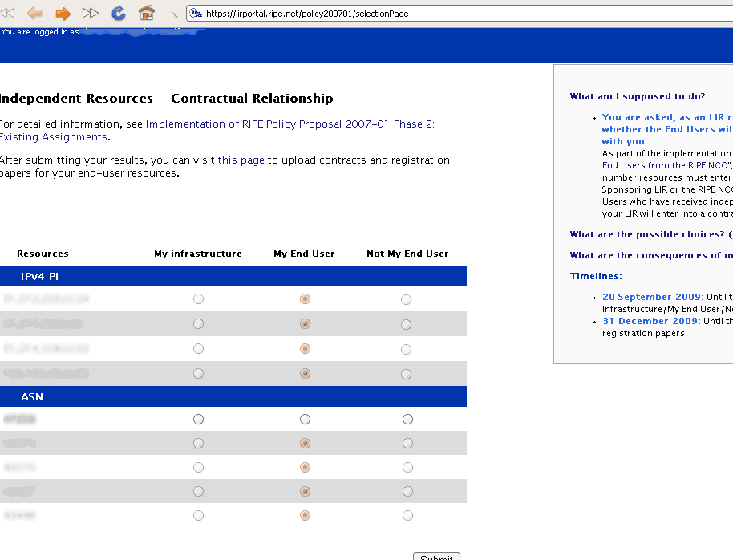
Task: Open the browser home page icon
Action: (146, 13)
